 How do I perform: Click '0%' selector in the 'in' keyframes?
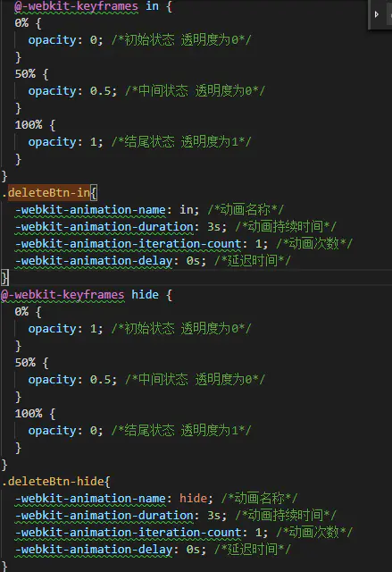tap(21, 23)
